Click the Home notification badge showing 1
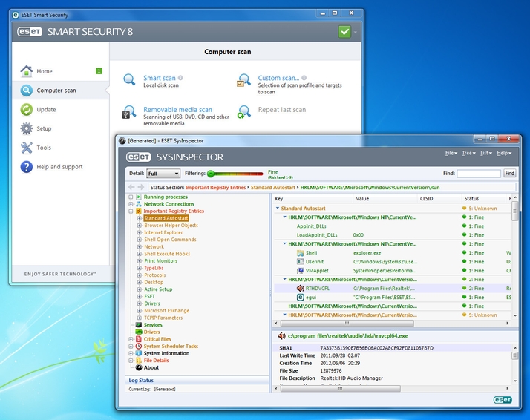The image size is (530, 420). point(99,71)
